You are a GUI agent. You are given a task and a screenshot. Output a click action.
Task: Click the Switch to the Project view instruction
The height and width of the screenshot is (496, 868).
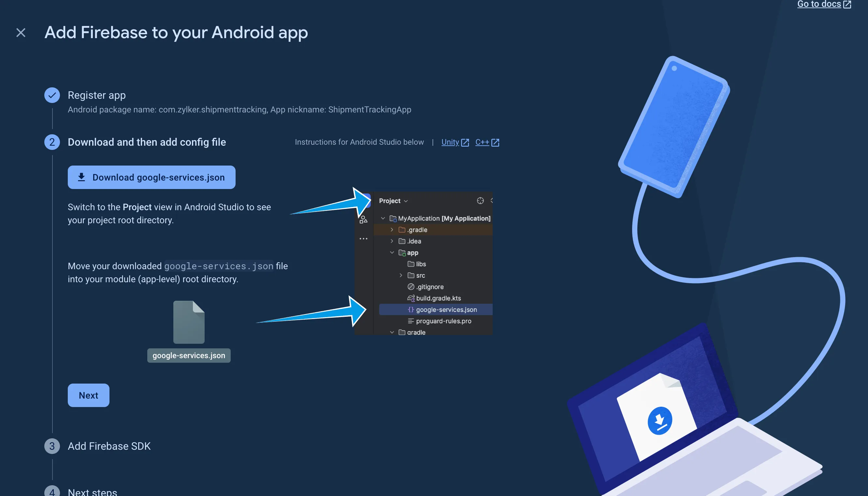point(169,213)
